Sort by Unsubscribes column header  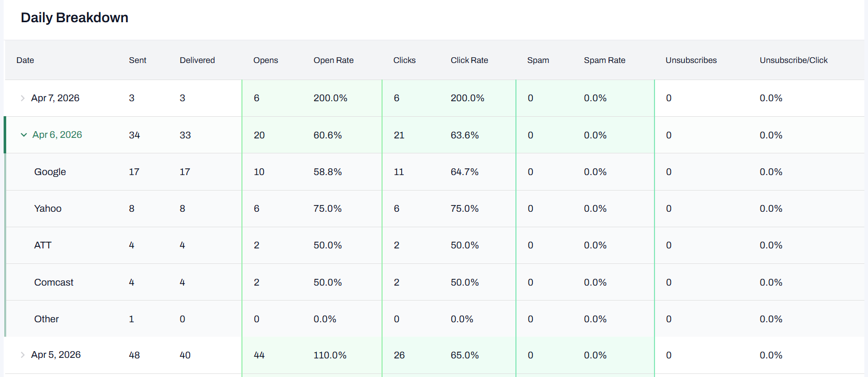point(691,60)
